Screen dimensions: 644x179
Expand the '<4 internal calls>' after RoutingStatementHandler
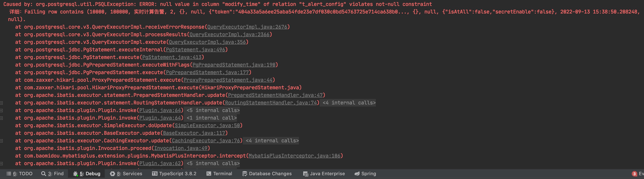click(349, 103)
